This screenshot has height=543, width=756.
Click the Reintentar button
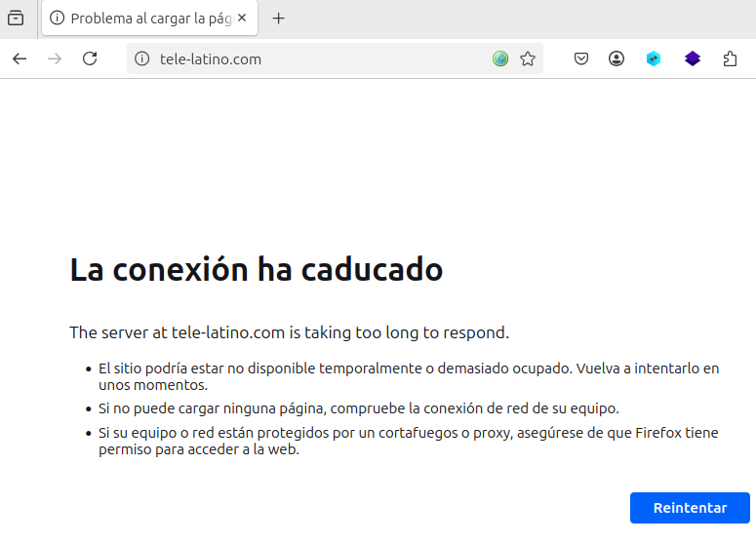pyautogui.click(x=690, y=508)
